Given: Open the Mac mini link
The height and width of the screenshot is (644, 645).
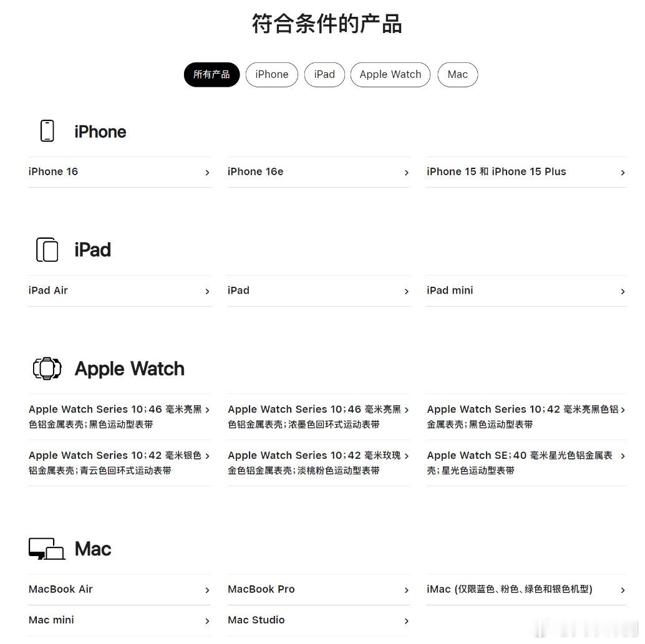Looking at the screenshot, I should [119, 620].
